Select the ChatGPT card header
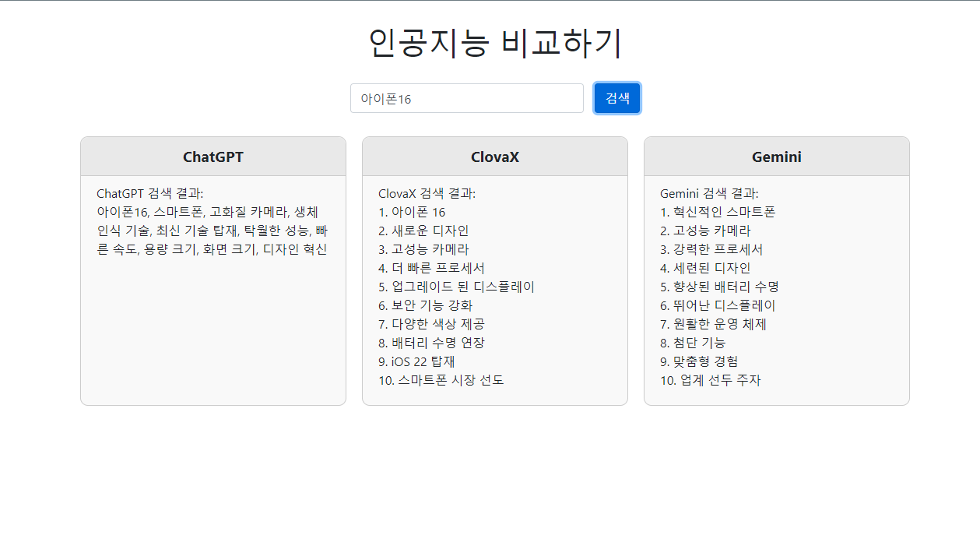Viewport: 980px width, 546px height. tap(213, 157)
